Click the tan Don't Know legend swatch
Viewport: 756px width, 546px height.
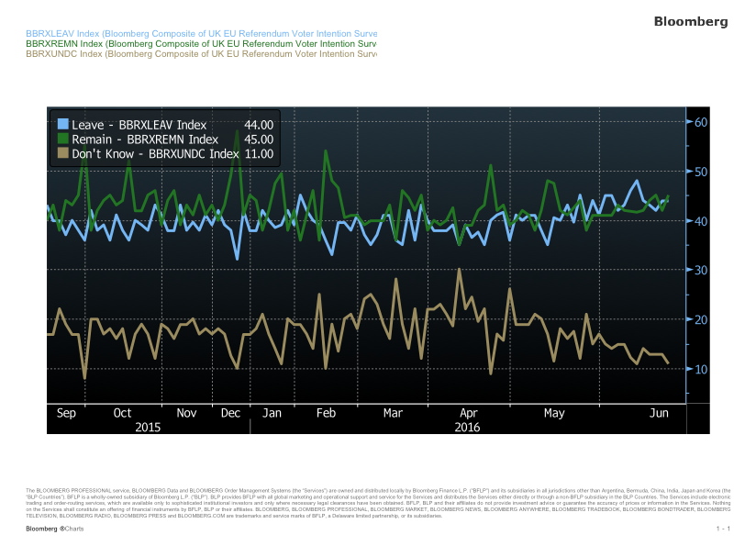[x=62, y=153]
